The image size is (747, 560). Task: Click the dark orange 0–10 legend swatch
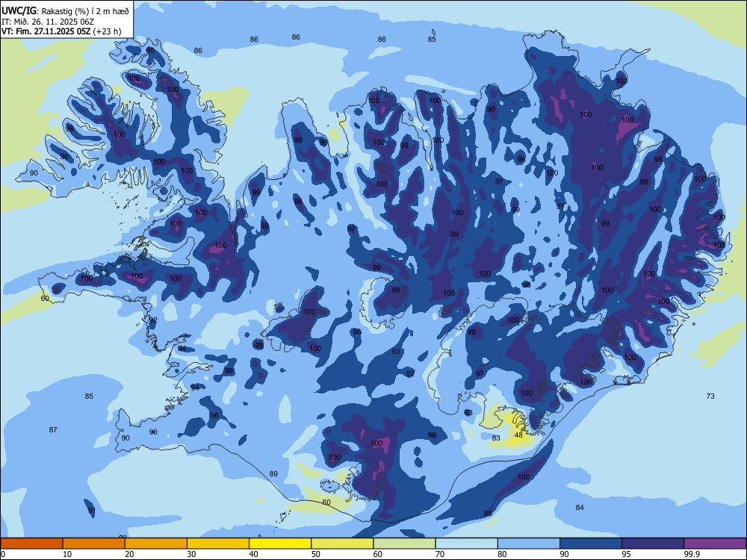click(x=31, y=544)
